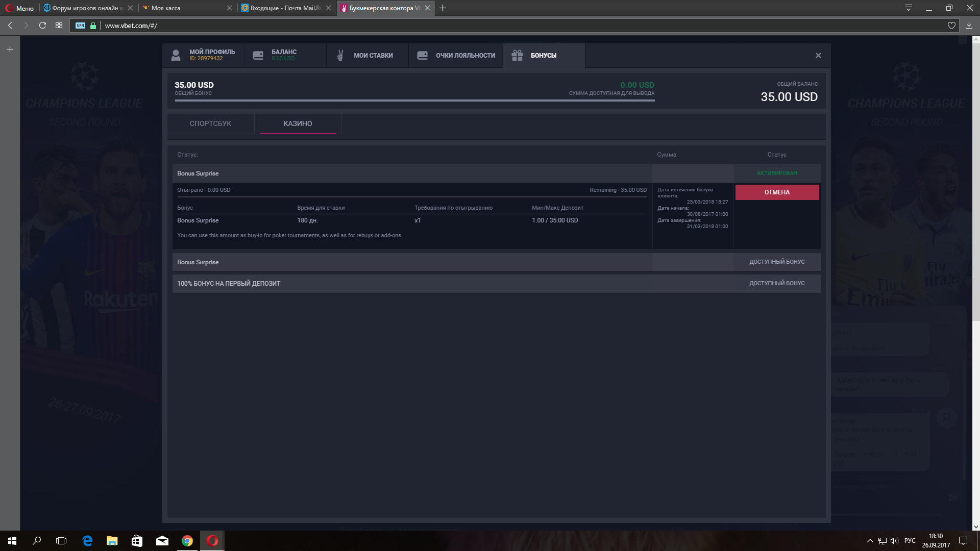Open Opera speed dial grid icon
The image size is (980, 551).
point(59,26)
